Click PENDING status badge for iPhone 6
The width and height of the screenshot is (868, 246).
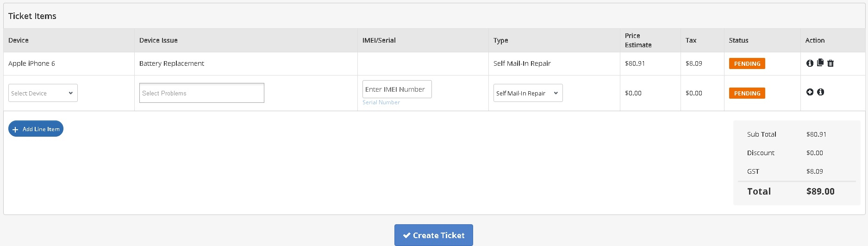click(x=747, y=64)
